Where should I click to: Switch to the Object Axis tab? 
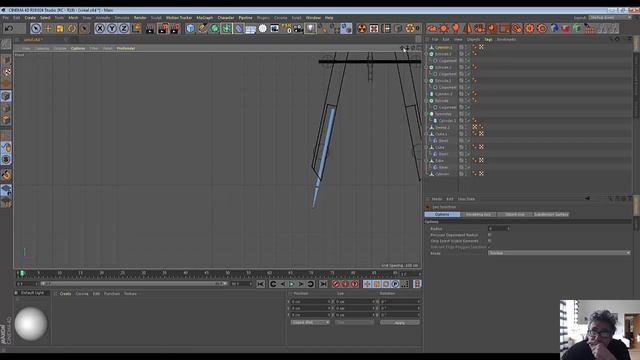pyautogui.click(x=515, y=214)
